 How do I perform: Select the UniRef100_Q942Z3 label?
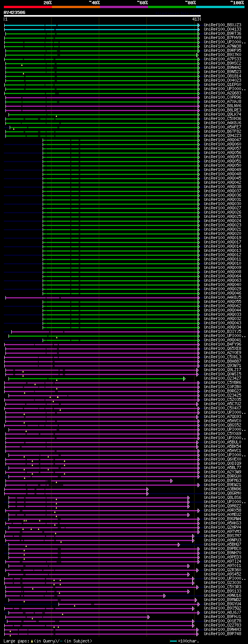(x=222, y=135)
